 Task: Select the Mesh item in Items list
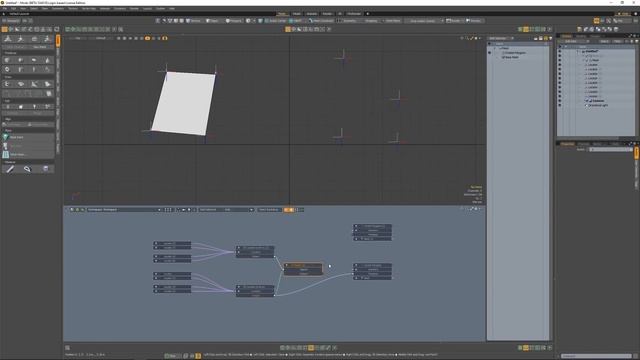(x=594, y=60)
